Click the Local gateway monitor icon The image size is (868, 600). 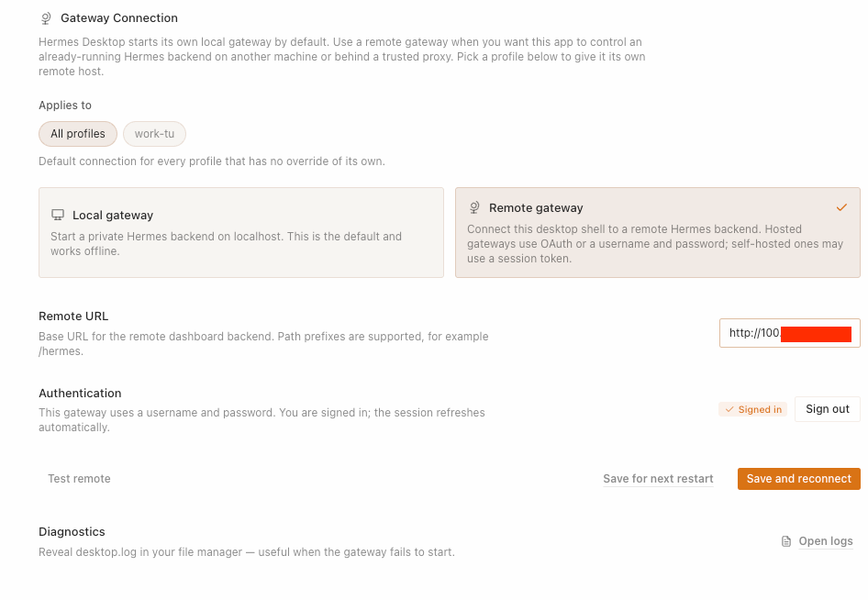(x=58, y=215)
